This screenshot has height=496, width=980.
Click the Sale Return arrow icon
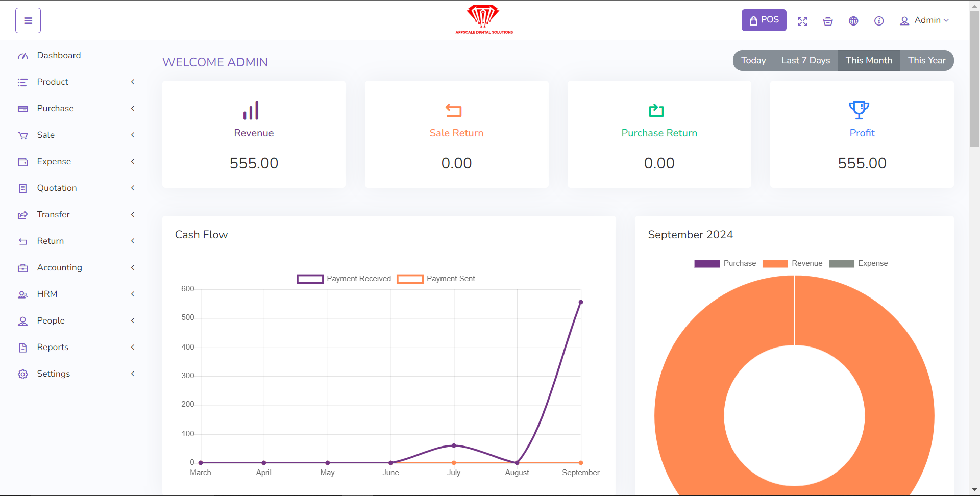click(x=453, y=110)
